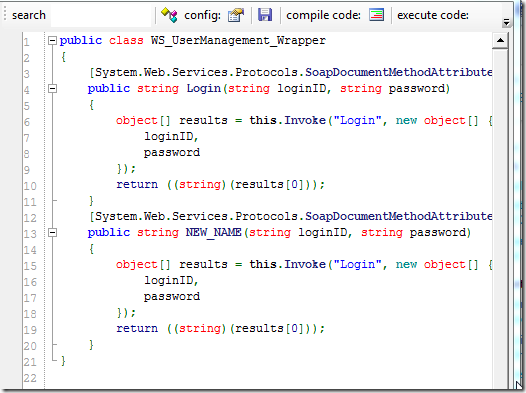
Task: Click line number 22 in the gutter
Action: click(30, 378)
